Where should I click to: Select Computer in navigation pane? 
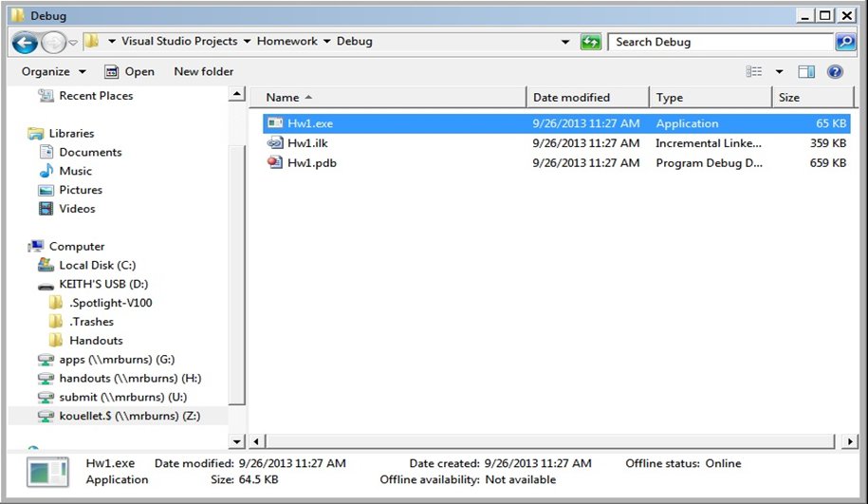[77, 246]
